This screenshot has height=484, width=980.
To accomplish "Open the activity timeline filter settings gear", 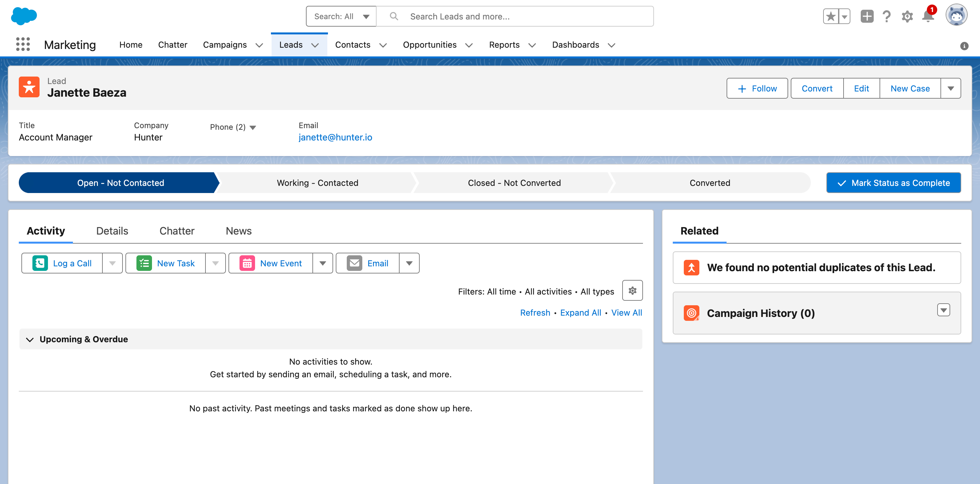I will point(632,291).
